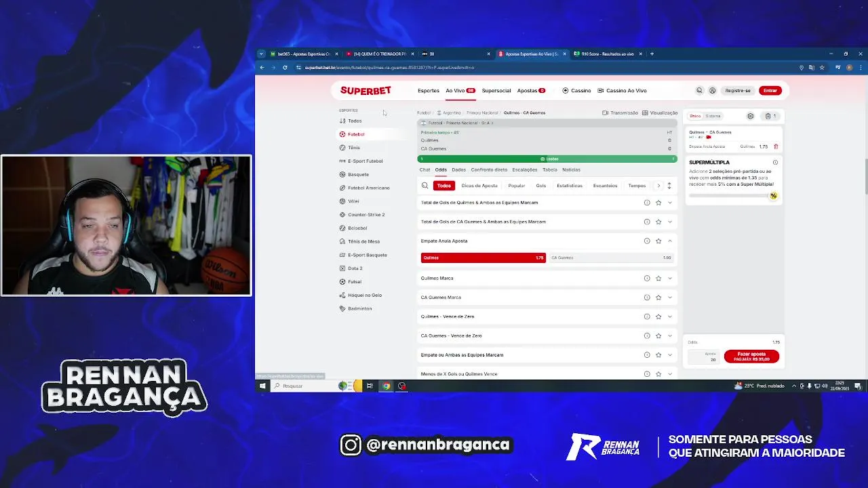Toggle the Quilmes 1.75 odds selection
The image size is (868, 488).
click(483, 258)
